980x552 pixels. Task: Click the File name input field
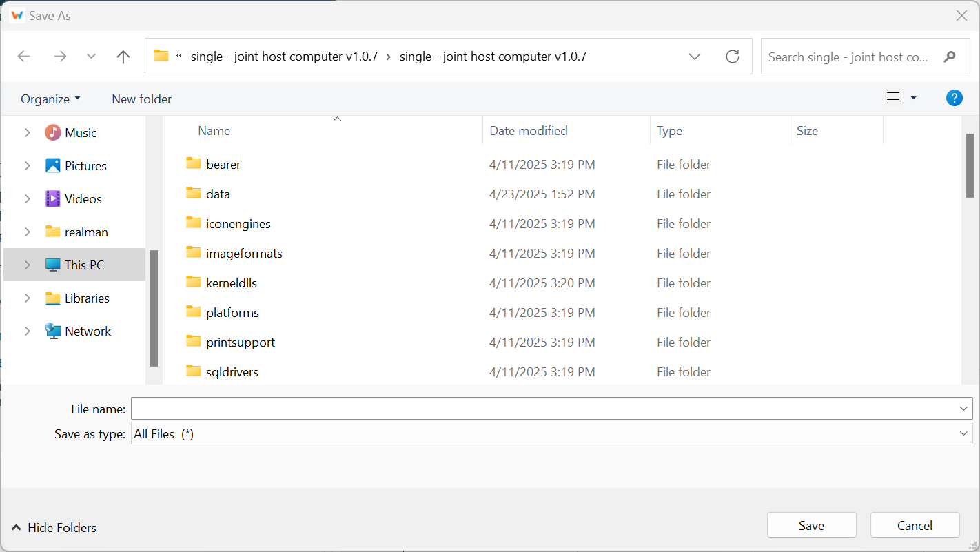click(x=543, y=409)
